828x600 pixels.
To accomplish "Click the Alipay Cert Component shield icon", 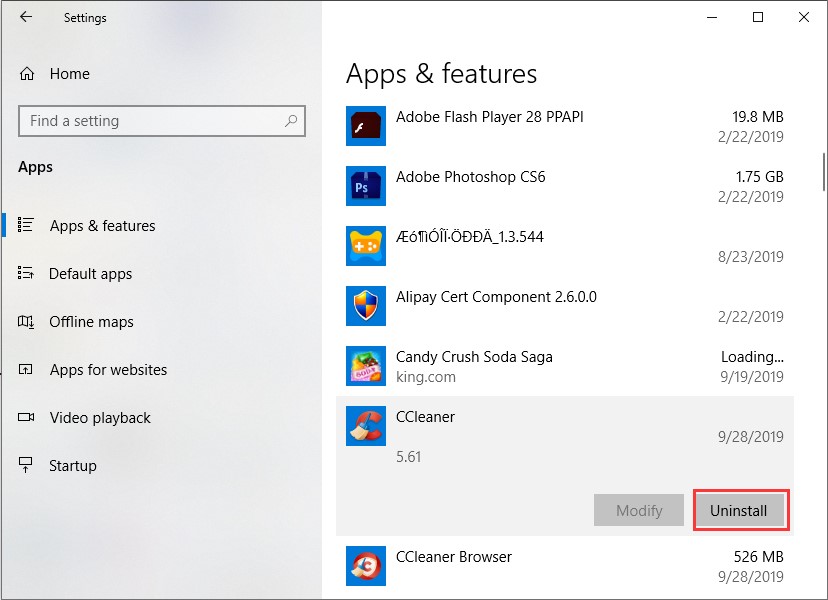I will (x=366, y=306).
